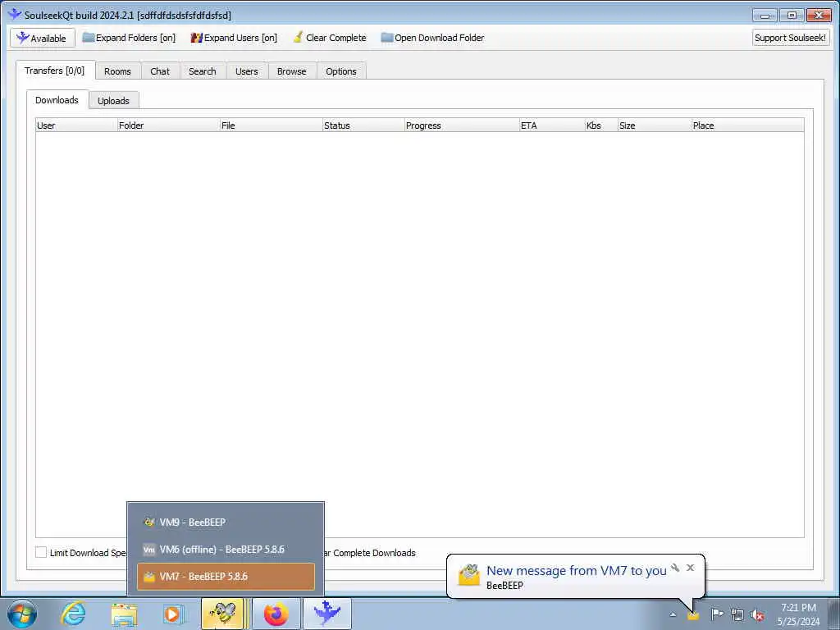Launch Internet Explorer from taskbar
The image size is (840, 630).
coord(73,614)
